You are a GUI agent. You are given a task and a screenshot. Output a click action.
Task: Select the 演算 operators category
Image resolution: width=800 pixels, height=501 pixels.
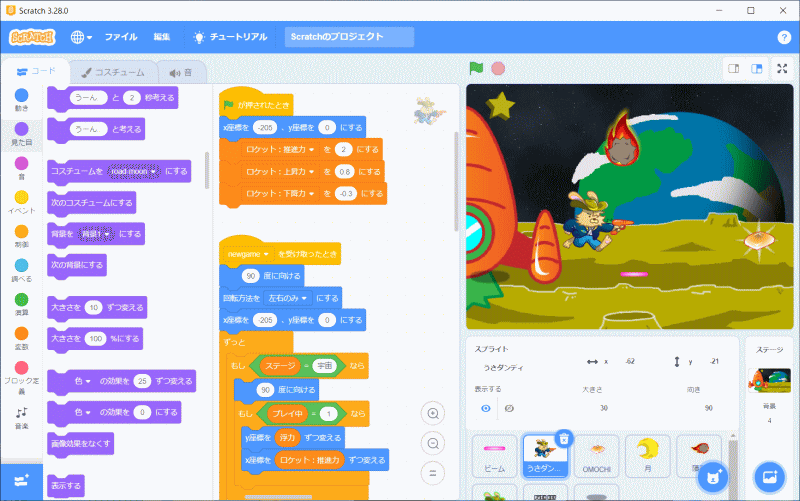pos(21,305)
